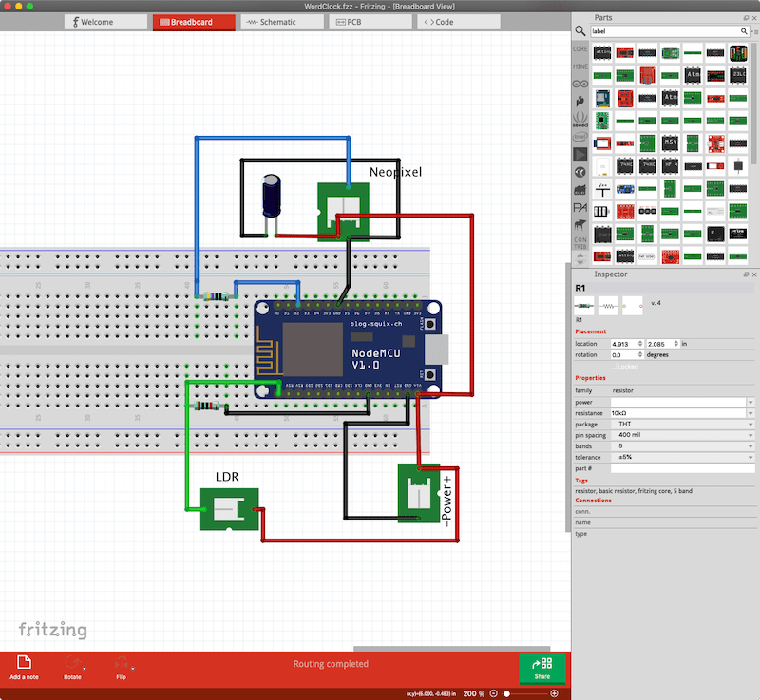Viewport: 760px width, 700px height.
Task: Click the R1 schematic view thumbnail
Action: point(608,306)
